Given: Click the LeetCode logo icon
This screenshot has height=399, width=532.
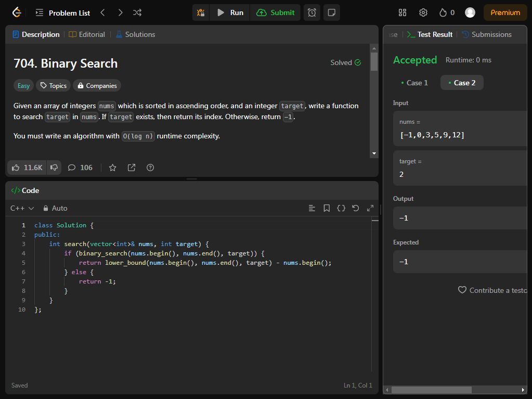Looking at the screenshot, I should (x=17, y=12).
